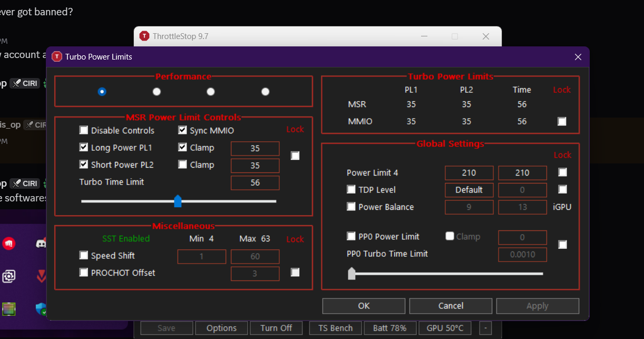644x339 pixels.
Task: Click Turn Off in the ThrottleStop window
Action: 276,328
